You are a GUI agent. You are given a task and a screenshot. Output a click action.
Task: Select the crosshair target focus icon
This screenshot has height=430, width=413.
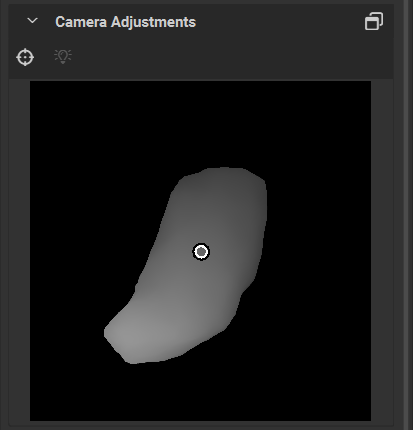pos(25,57)
